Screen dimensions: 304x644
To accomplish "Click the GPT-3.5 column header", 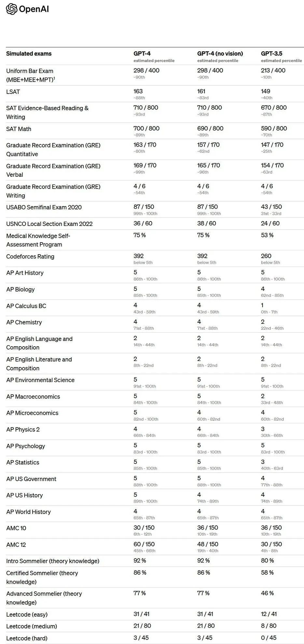I will (x=272, y=54).
